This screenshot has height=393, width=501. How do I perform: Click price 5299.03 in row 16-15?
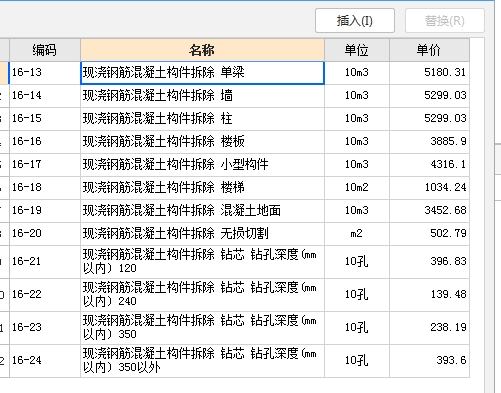point(445,119)
